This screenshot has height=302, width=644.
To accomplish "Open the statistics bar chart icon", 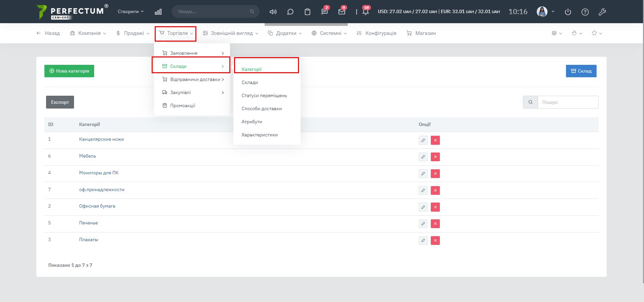I will point(158,12).
